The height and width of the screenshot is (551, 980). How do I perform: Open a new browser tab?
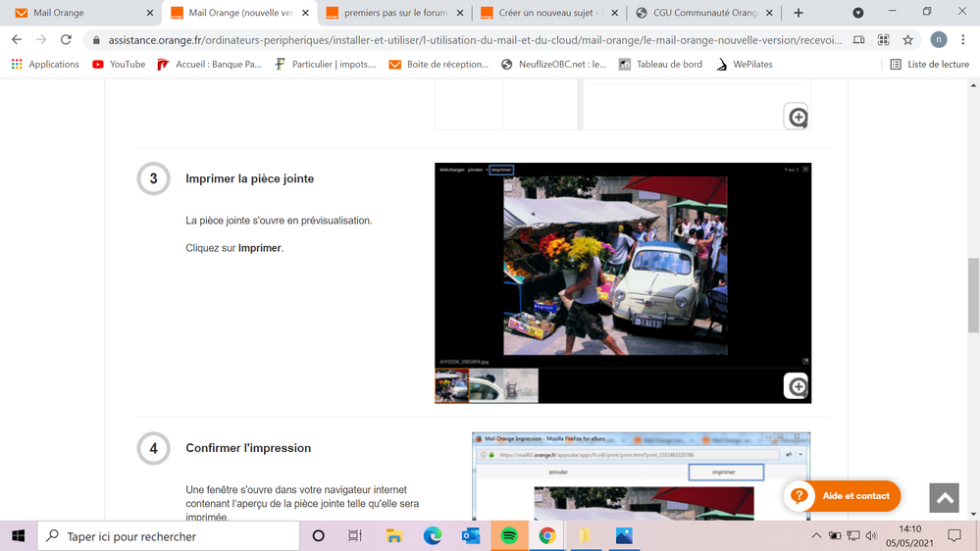coord(799,13)
